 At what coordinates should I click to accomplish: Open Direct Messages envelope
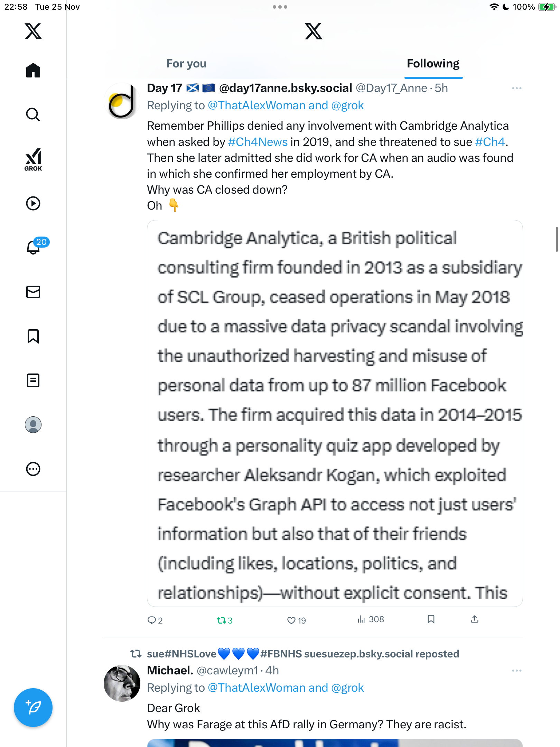(33, 292)
